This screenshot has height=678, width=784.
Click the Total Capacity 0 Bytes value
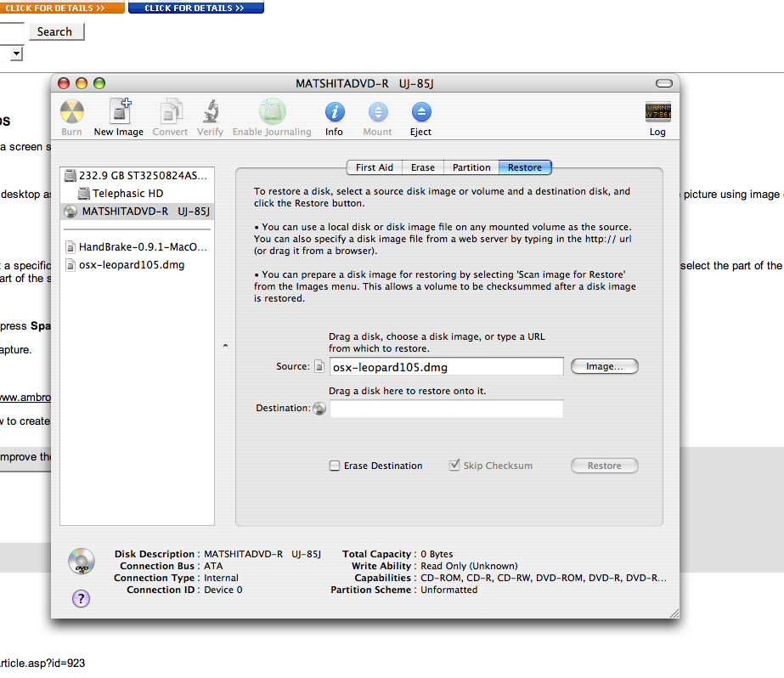point(437,554)
